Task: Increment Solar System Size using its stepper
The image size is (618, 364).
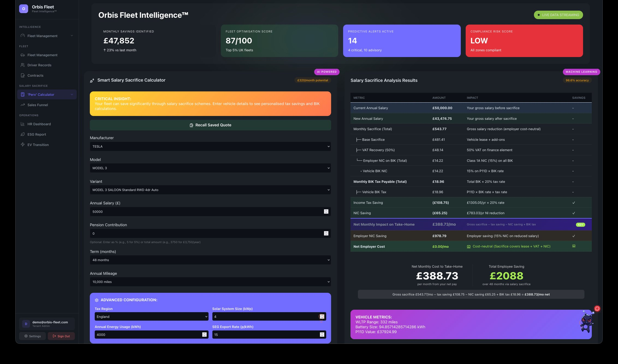Action: click(321, 315)
